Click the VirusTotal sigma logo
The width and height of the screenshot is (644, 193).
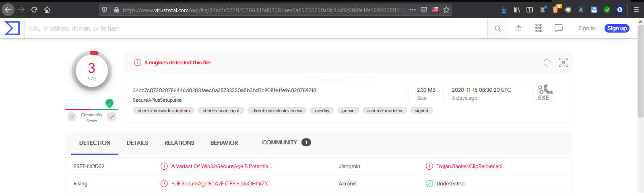[12, 28]
